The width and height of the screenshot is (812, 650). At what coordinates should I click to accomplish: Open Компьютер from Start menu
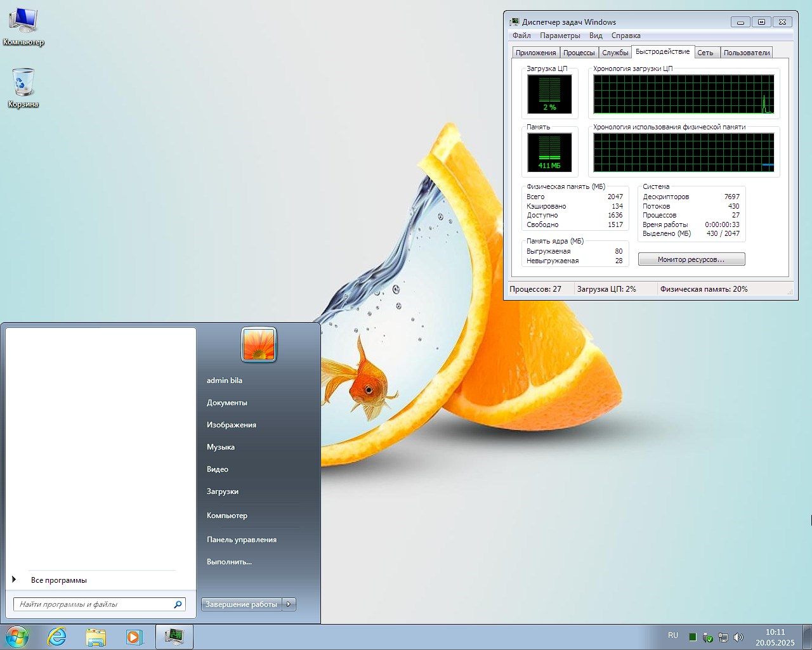point(227,516)
